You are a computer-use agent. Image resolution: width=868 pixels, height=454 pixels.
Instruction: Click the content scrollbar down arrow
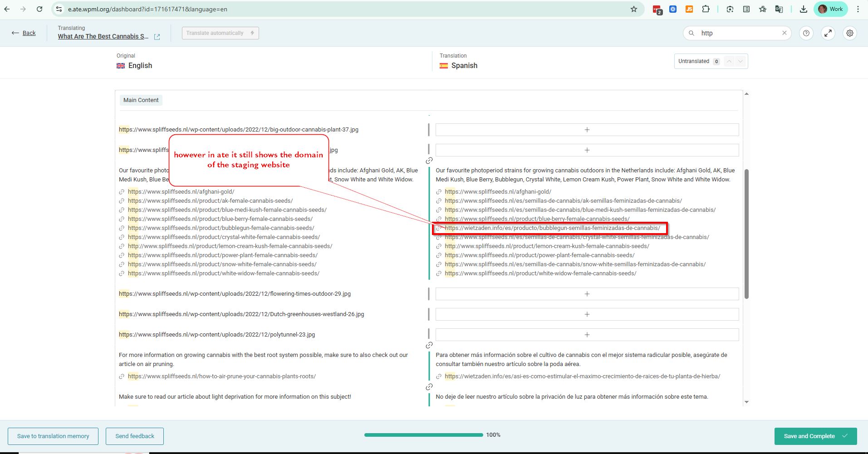tap(746, 402)
